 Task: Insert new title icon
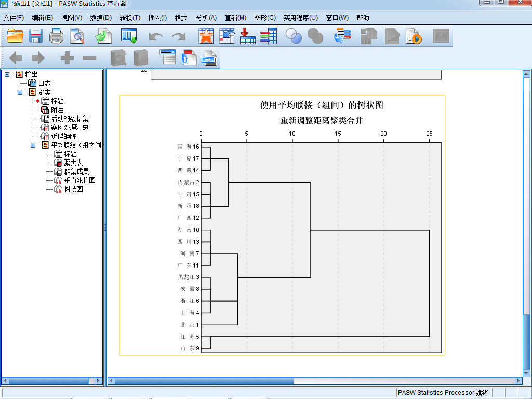pos(189,57)
